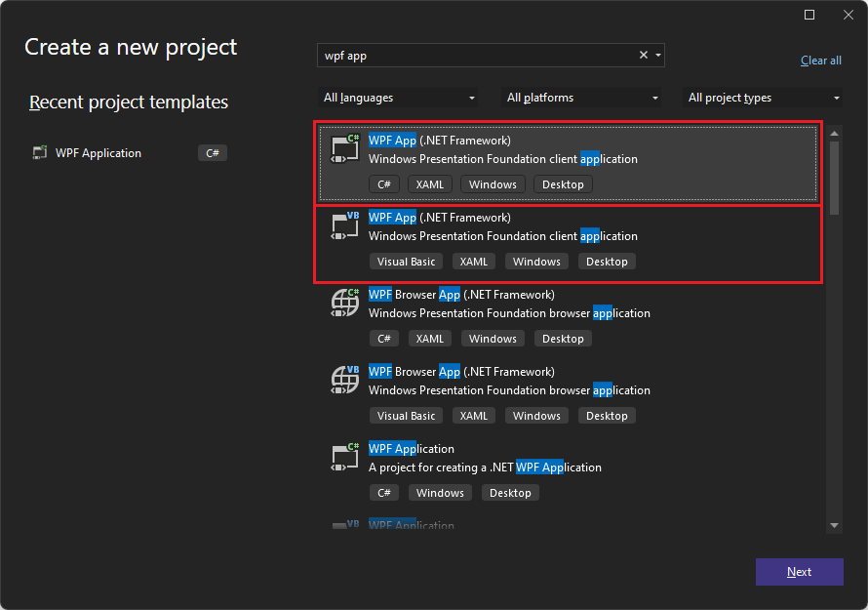Click the Desktop tag under WPF Browser App
This screenshot has width=868, height=610.
click(x=563, y=338)
